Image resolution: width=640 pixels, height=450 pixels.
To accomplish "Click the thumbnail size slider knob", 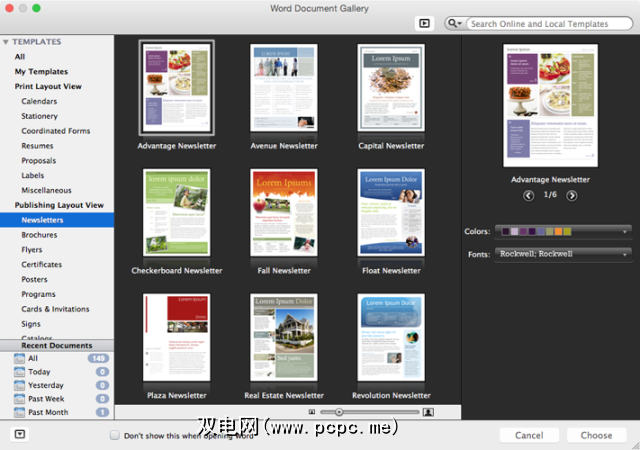I will click(x=339, y=412).
